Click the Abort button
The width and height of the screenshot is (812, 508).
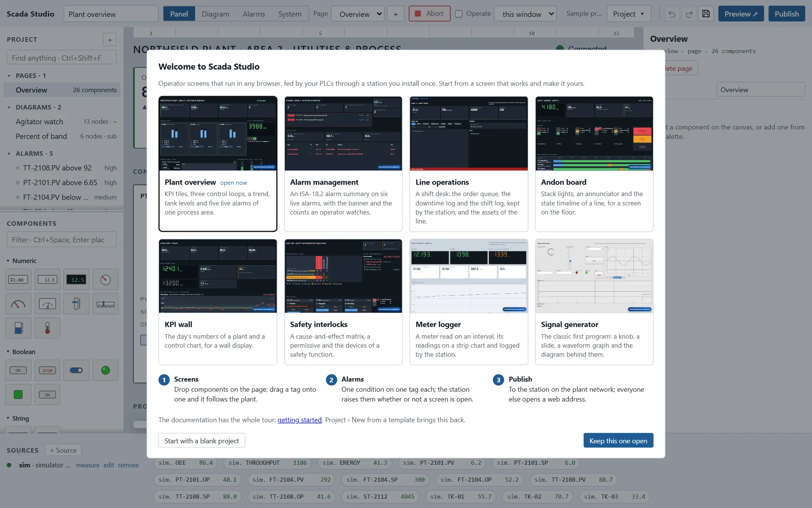click(429, 14)
